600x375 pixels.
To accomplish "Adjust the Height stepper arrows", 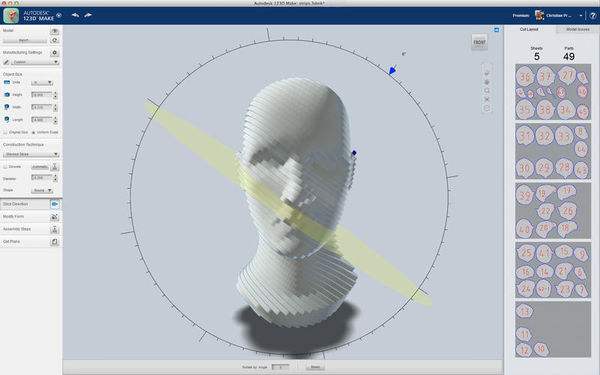I will point(55,95).
